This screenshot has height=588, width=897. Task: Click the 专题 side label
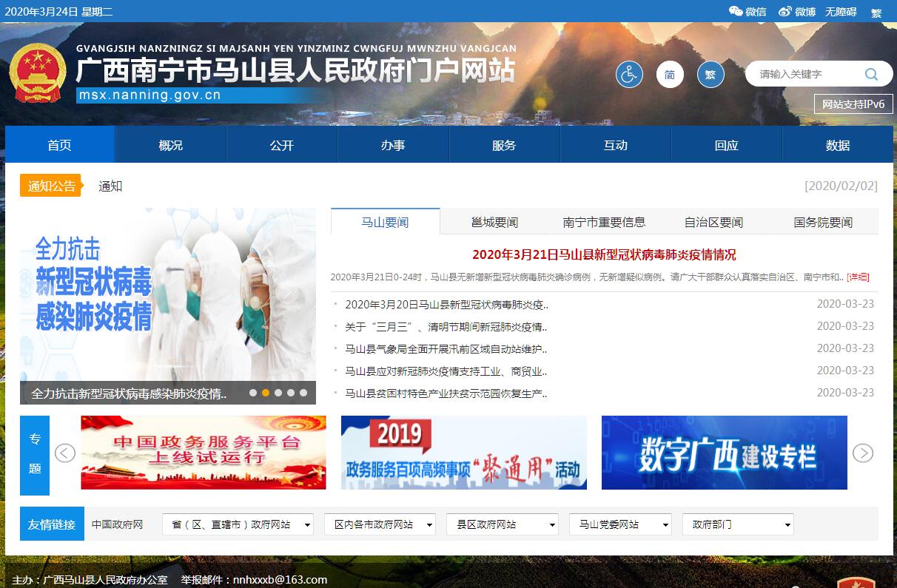(35, 455)
